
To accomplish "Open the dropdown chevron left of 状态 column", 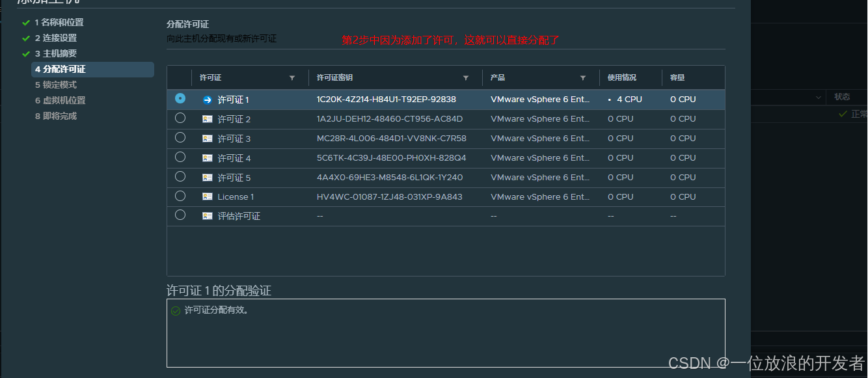I will [x=819, y=97].
